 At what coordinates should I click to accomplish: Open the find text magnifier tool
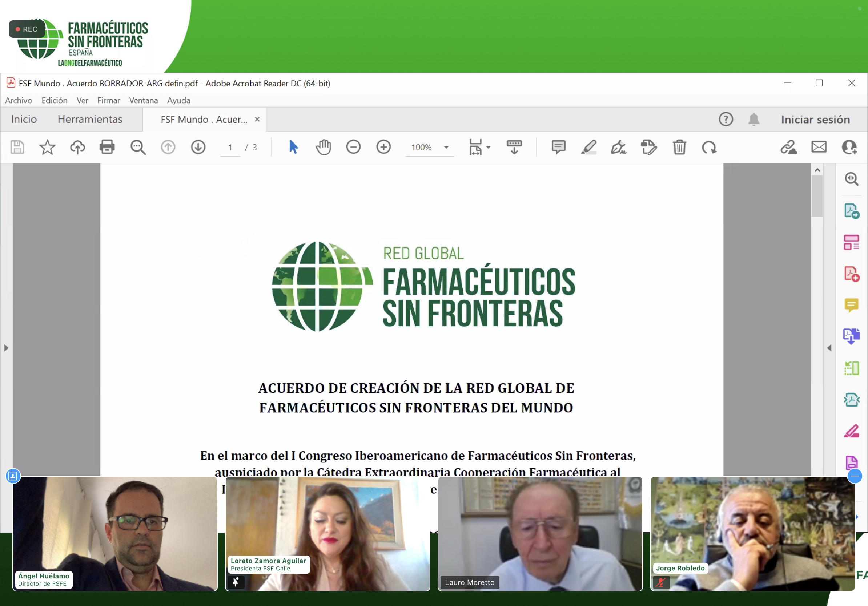[138, 147]
